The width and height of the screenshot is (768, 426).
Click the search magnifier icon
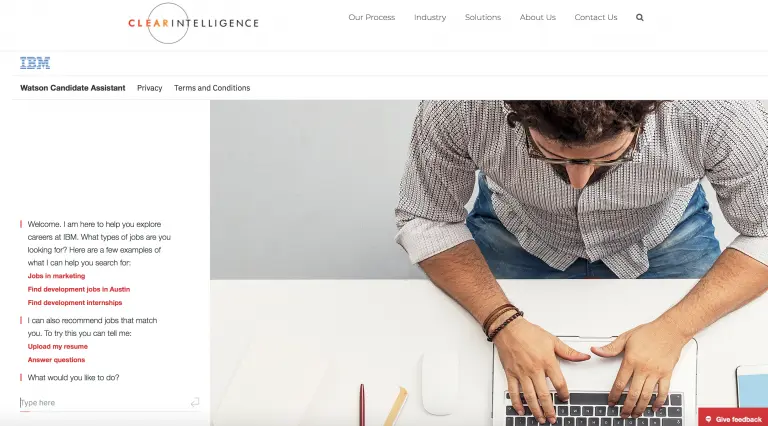(x=640, y=18)
